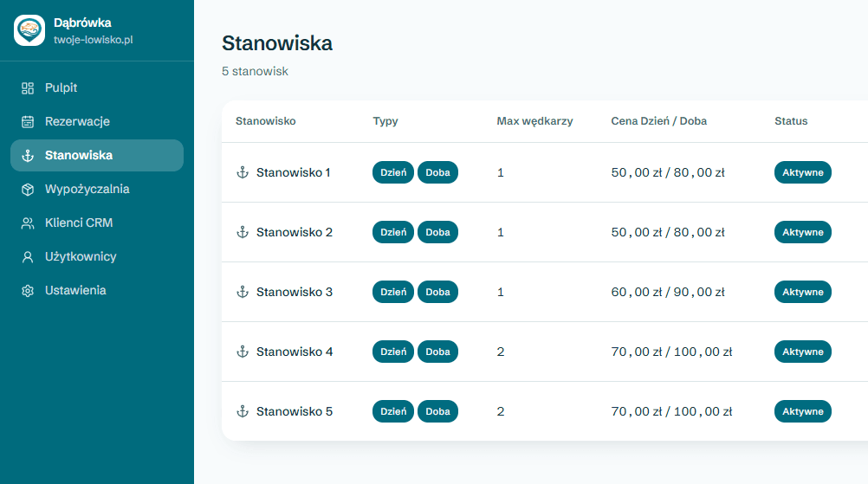
Task: Click Dzień badge in Stanowisko 3 row
Action: coord(393,292)
